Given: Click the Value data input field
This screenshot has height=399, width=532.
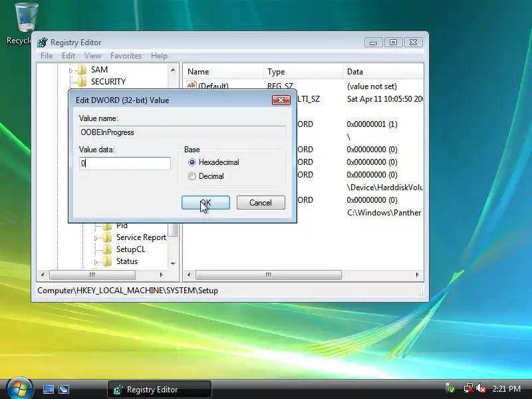Looking at the screenshot, I should click(x=125, y=164).
